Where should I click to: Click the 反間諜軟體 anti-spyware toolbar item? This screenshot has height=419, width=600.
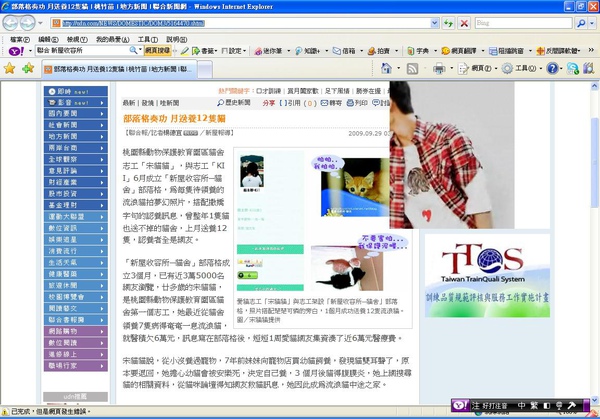559,51
